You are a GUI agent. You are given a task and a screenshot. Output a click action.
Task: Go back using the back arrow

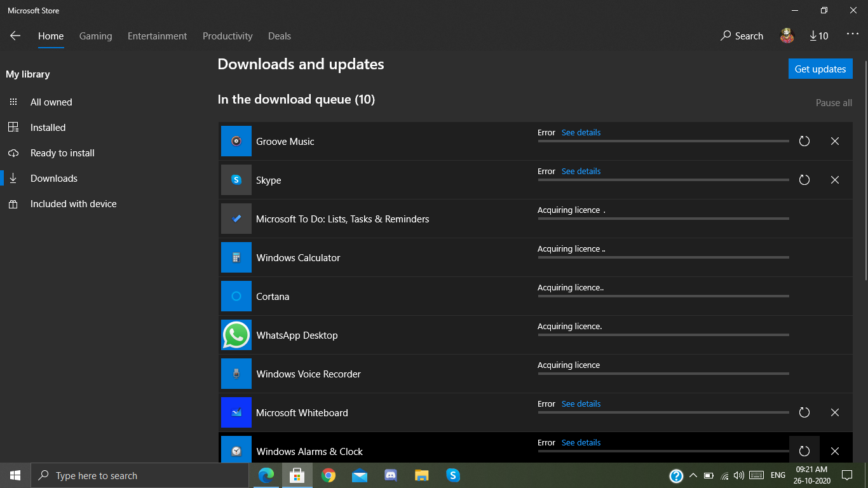15,36
